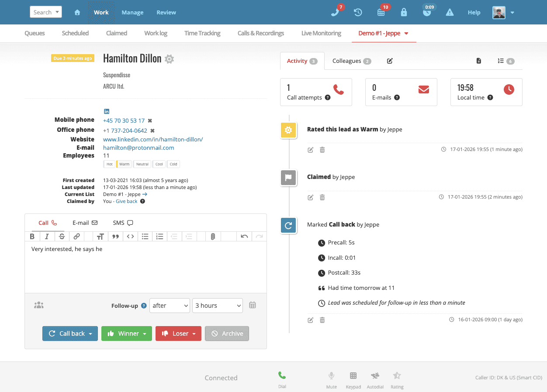
Task: Open the call history icon
Action: pyautogui.click(x=358, y=13)
